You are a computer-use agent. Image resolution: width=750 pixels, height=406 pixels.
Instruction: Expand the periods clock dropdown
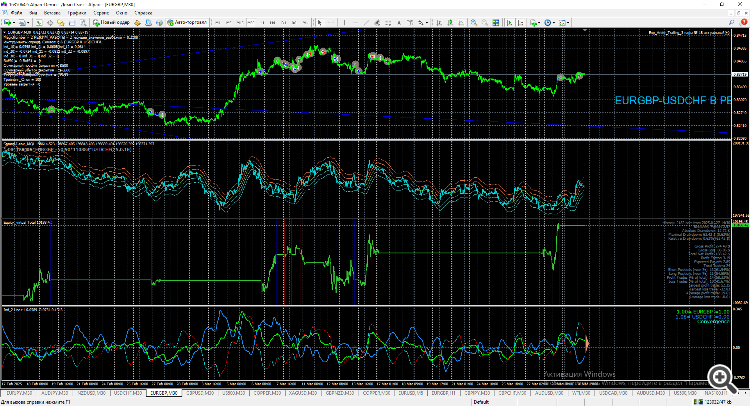(554, 22)
